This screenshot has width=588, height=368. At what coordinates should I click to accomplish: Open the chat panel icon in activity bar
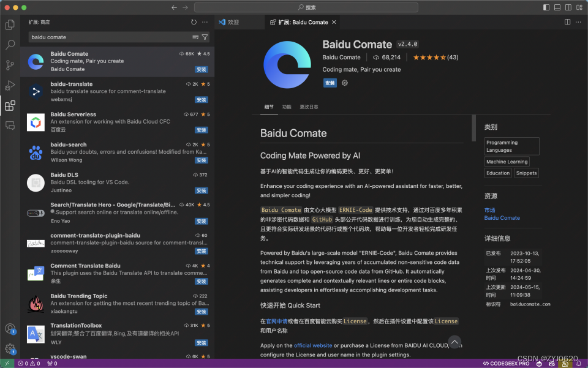point(10,126)
